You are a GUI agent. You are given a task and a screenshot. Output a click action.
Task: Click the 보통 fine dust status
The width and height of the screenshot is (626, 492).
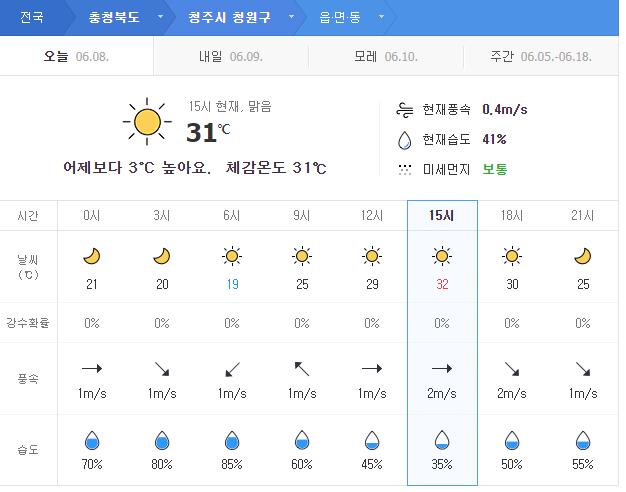[x=495, y=169]
